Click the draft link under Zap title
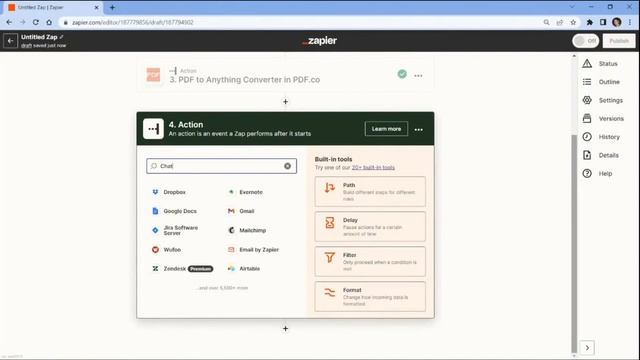 [26, 46]
